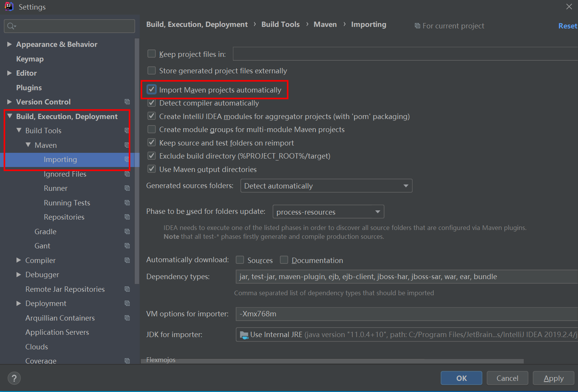This screenshot has width=578, height=392.
Task: Click project-level icon beside Coverage
Action: point(127,361)
